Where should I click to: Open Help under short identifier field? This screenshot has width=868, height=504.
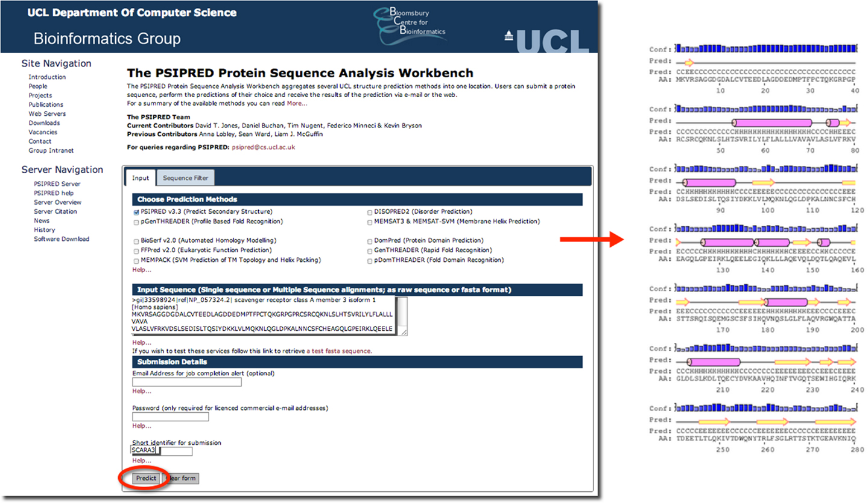tap(142, 461)
